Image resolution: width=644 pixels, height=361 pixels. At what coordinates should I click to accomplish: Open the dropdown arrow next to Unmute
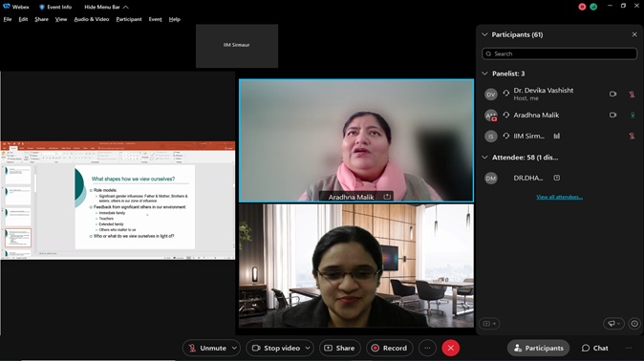(x=234, y=348)
